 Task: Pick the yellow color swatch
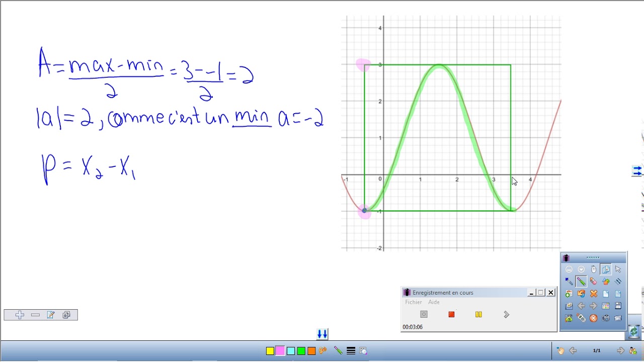pos(270,351)
